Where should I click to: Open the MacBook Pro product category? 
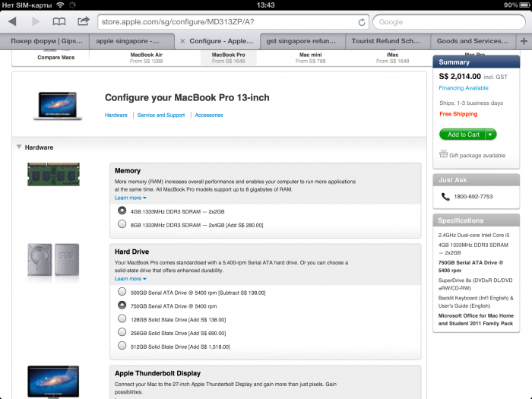click(x=228, y=58)
